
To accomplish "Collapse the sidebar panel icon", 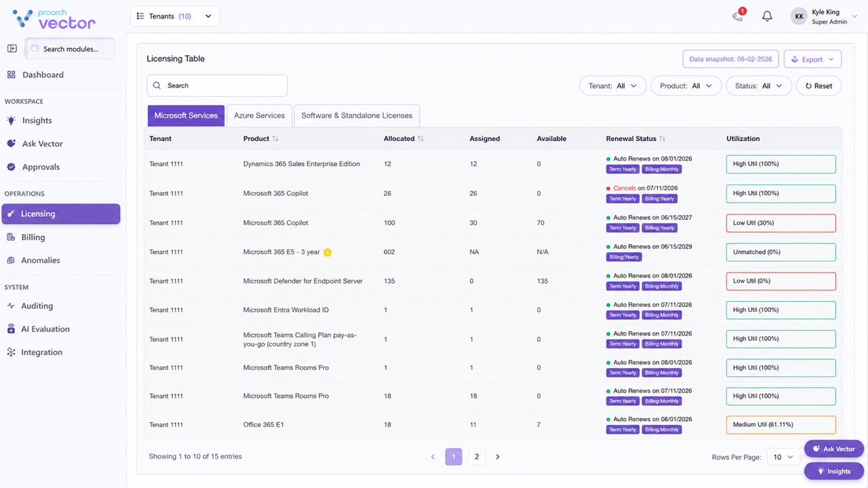I will (x=12, y=49).
